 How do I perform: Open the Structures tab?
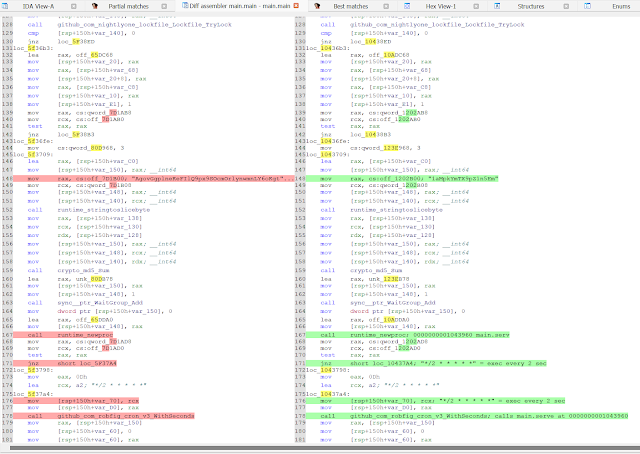pos(531,6)
